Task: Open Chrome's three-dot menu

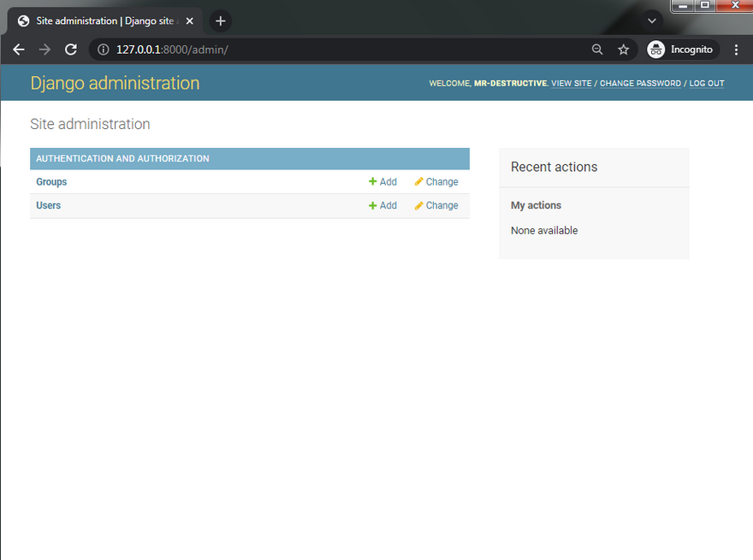Action: (736, 50)
